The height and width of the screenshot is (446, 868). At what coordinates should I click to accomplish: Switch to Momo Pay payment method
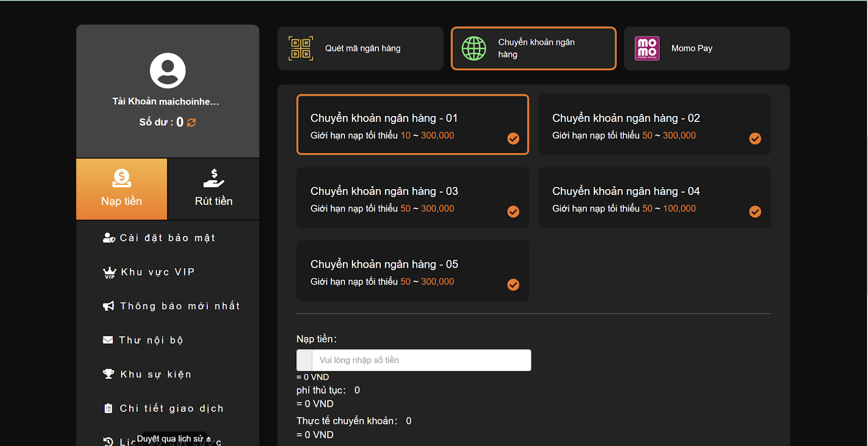coord(707,48)
